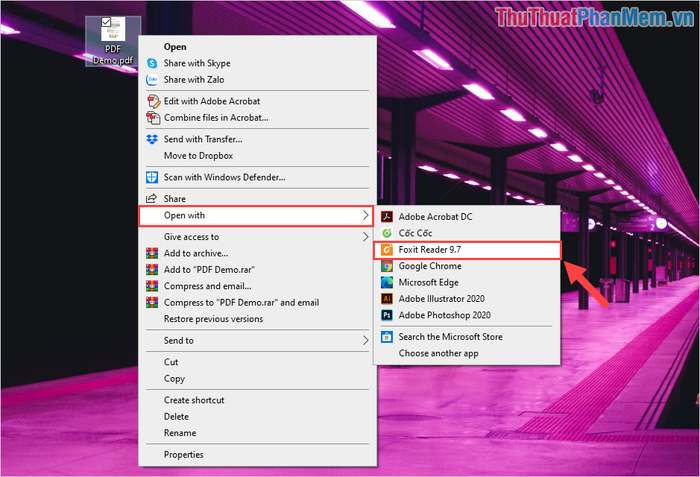Open file with Google Chrome

coord(467,266)
